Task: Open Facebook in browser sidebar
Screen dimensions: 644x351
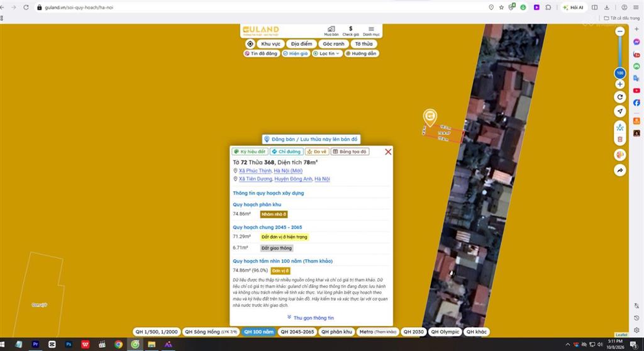Action: (x=636, y=103)
